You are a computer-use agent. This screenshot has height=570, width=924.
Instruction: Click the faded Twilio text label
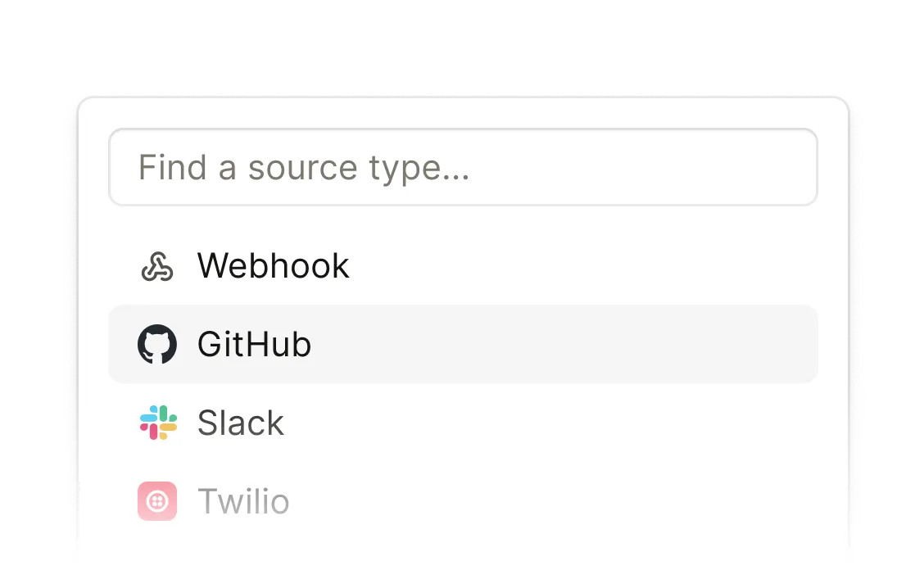click(243, 501)
